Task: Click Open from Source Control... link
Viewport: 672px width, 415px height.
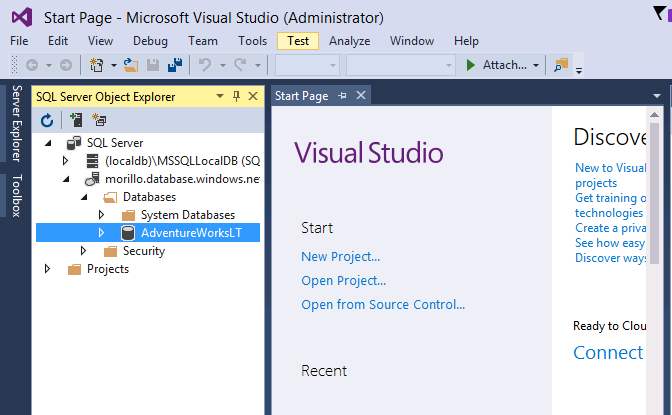Action: click(383, 305)
